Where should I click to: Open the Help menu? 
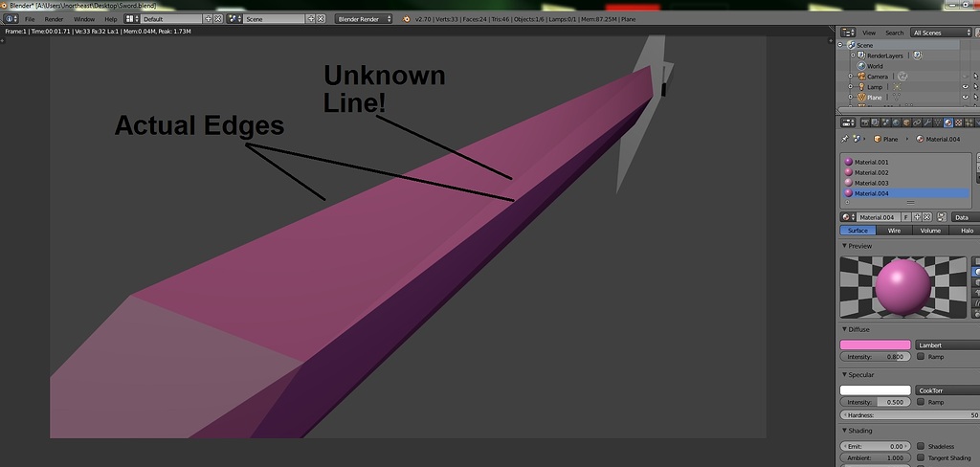pos(111,19)
